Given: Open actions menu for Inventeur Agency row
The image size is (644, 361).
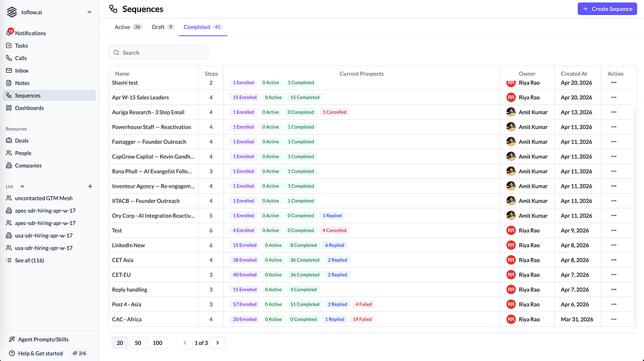Looking at the screenshot, I should pos(614,187).
